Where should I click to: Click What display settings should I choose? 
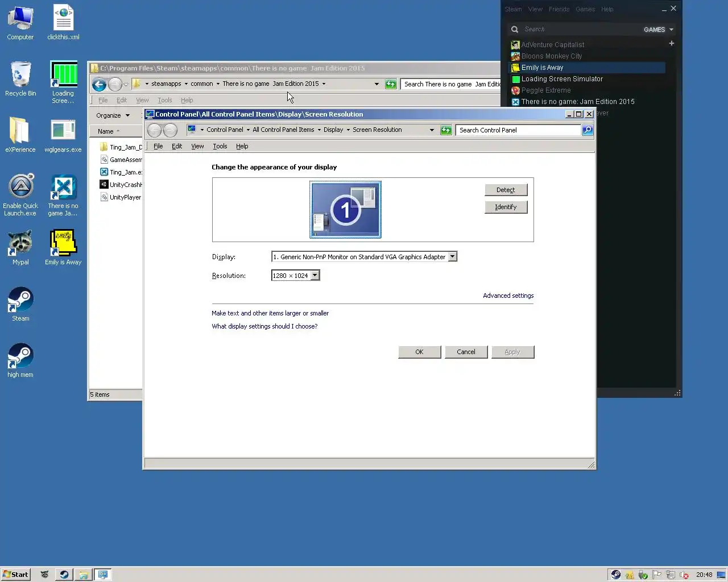[x=264, y=326]
